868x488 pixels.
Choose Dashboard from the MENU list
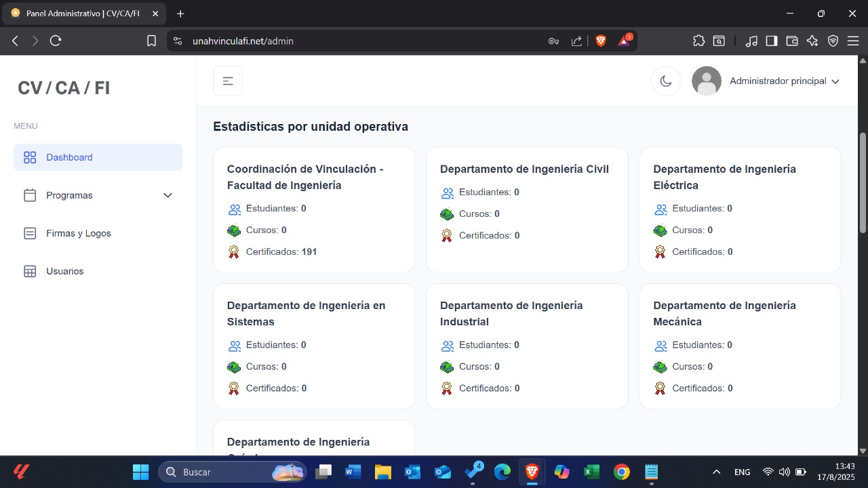tap(69, 157)
